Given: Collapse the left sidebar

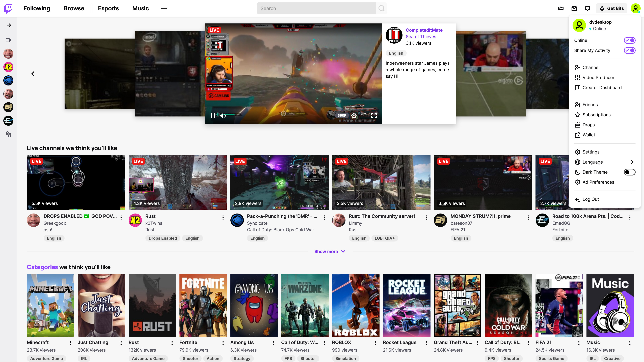Looking at the screenshot, I should coord(8,25).
